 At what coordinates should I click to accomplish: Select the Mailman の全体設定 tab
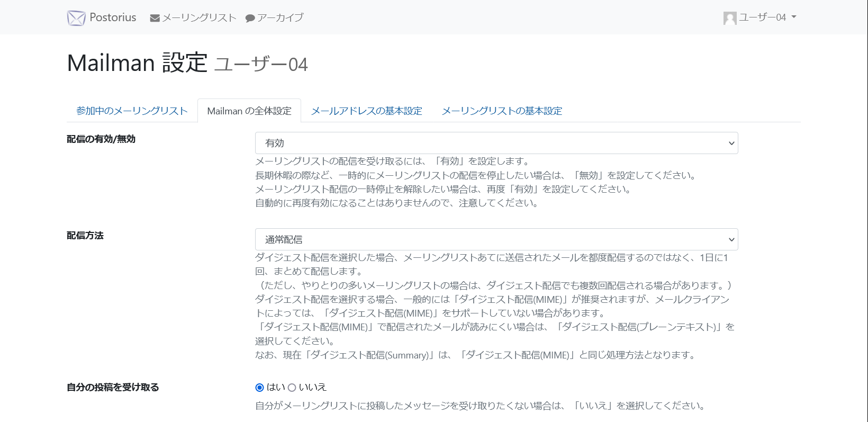pos(249,111)
